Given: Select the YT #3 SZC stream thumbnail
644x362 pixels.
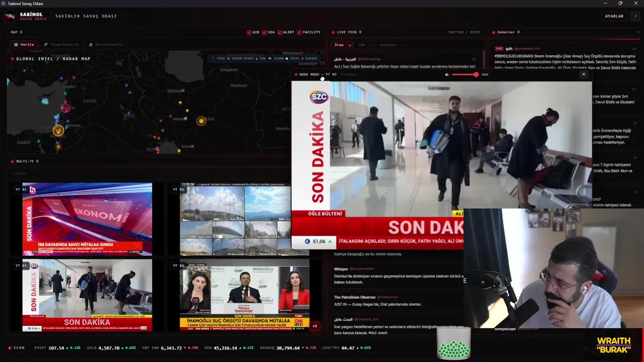Looking at the screenshot, I should pos(87,295).
